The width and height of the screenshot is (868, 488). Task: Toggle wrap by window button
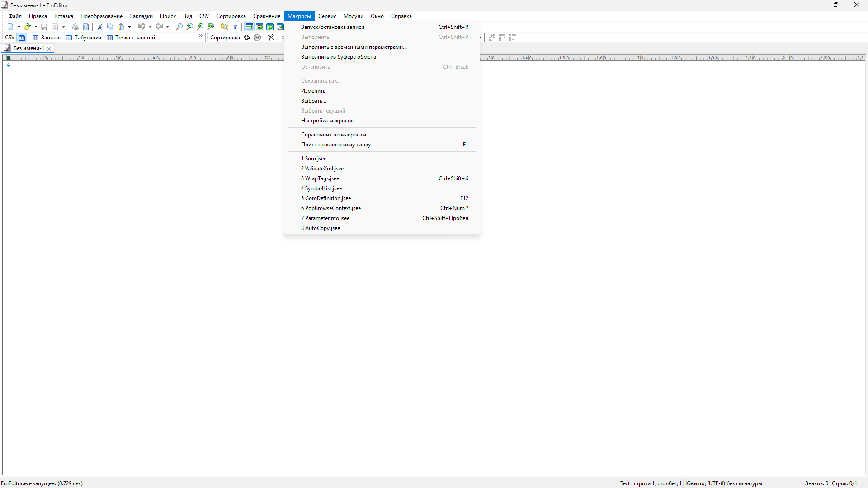[270, 27]
